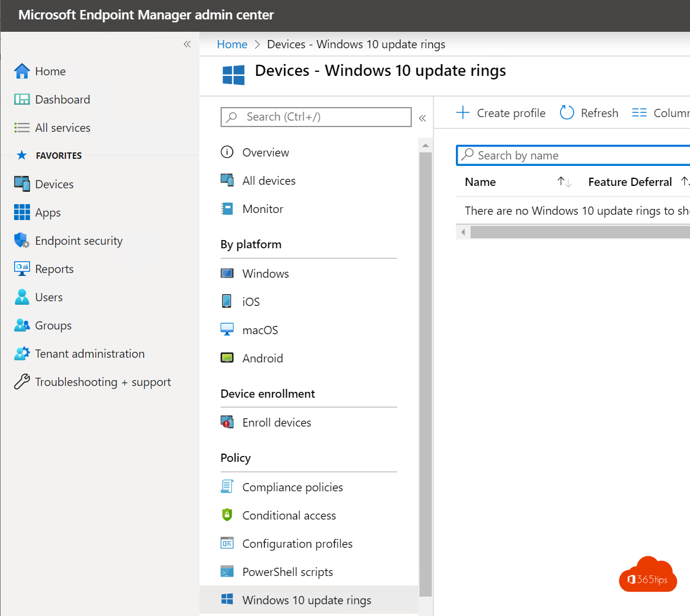This screenshot has width=690, height=616.
Task: Click the horizontal scrollbar left arrow
Action: pos(463,232)
